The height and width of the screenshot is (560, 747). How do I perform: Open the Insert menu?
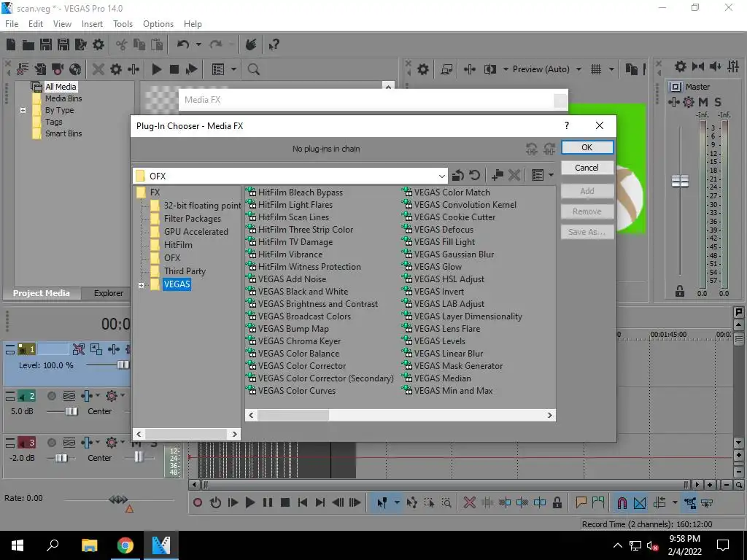click(92, 24)
